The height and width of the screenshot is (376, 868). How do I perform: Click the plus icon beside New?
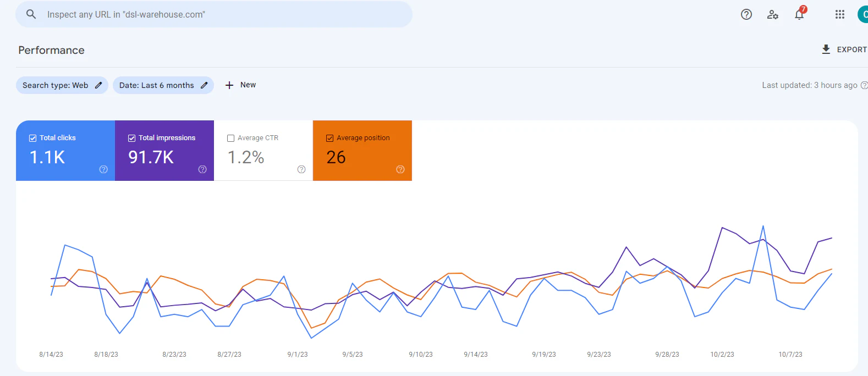[x=229, y=85]
